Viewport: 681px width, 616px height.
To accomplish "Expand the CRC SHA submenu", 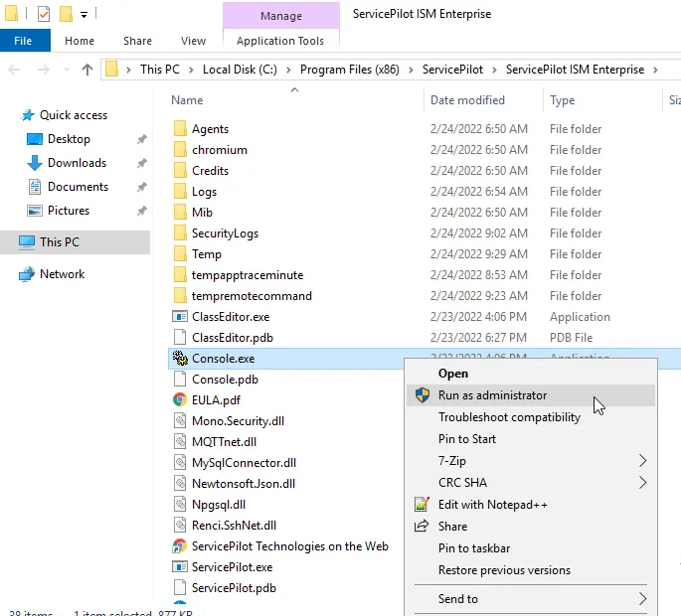I will 642,483.
